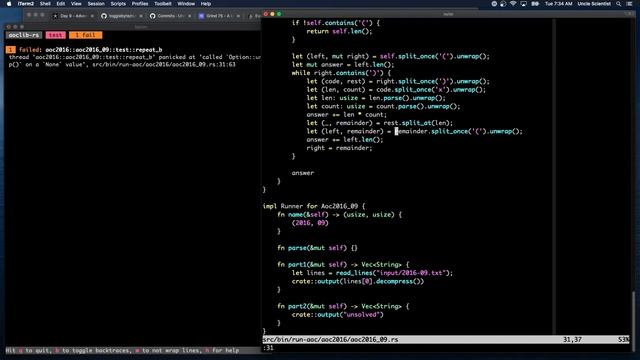The height and width of the screenshot is (360, 640).
Task: Open the Help menu
Action: click(x=206, y=4)
